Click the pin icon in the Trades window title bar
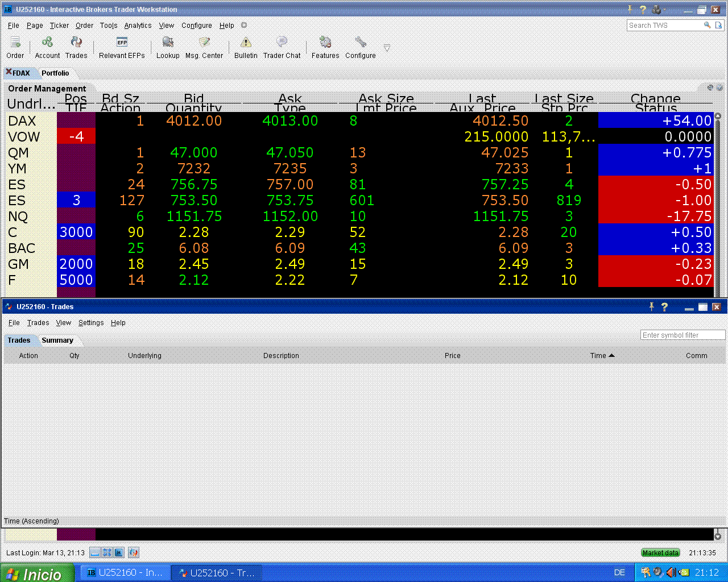728x582 pixels. 651,306
